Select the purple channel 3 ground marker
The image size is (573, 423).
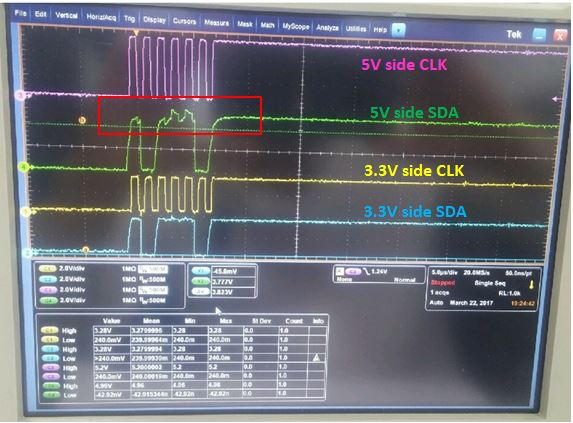pos(20,96)
